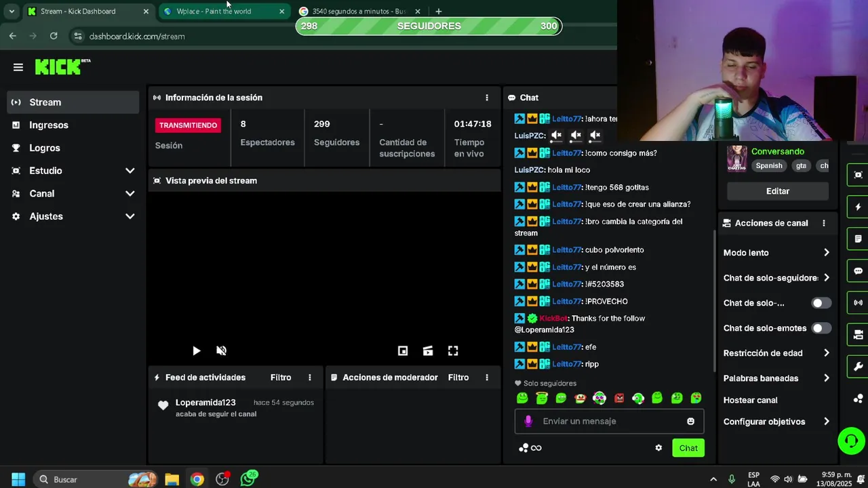Open the emoji picker in chat
This screenshot has height=488, width=868.
click(690, 421)
